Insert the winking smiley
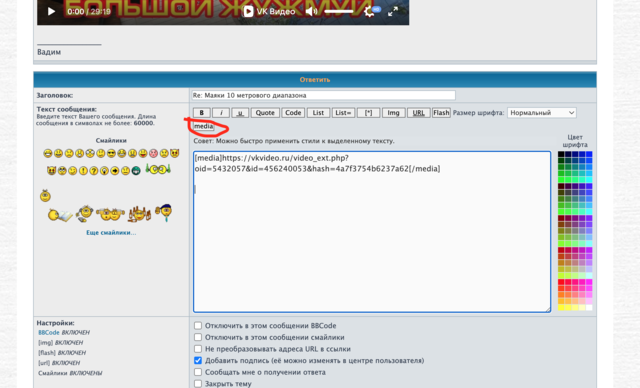This screenshot has height=388, width=640. pyautogui.click(x=73, y=171)
